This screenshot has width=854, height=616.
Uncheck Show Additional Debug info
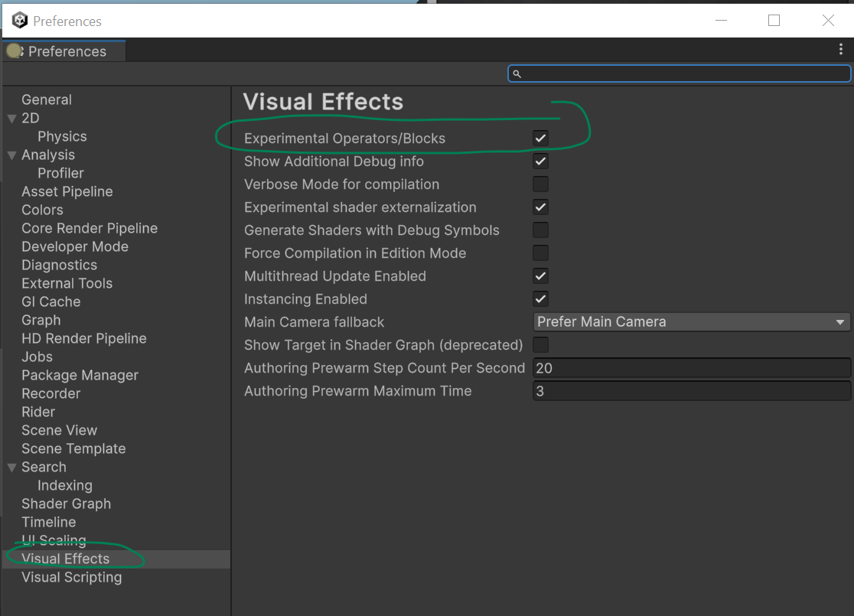tap(540, 161)
